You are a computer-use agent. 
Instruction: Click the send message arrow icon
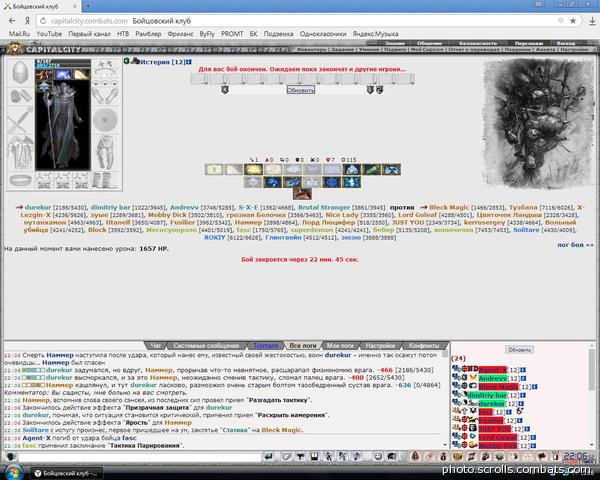tap(269, 456)
